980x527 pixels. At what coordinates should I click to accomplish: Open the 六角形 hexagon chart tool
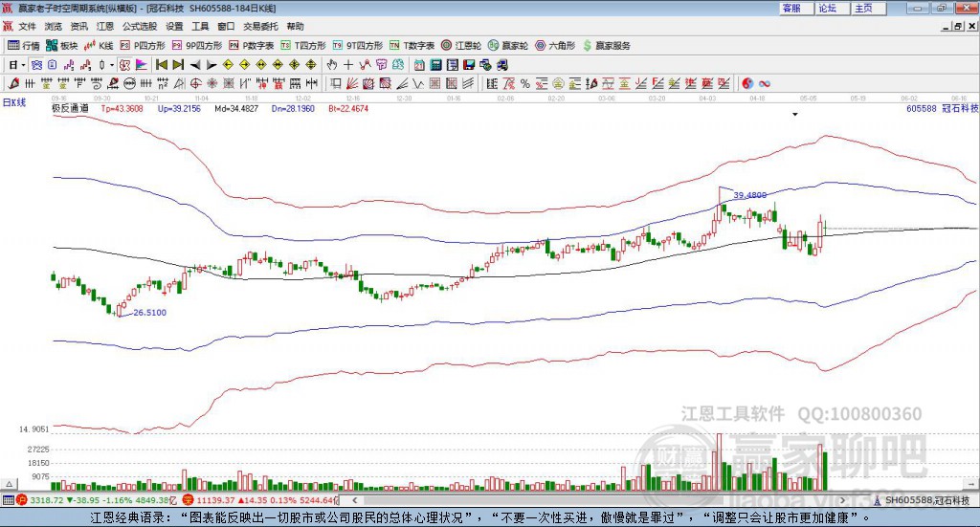point(555,46)
